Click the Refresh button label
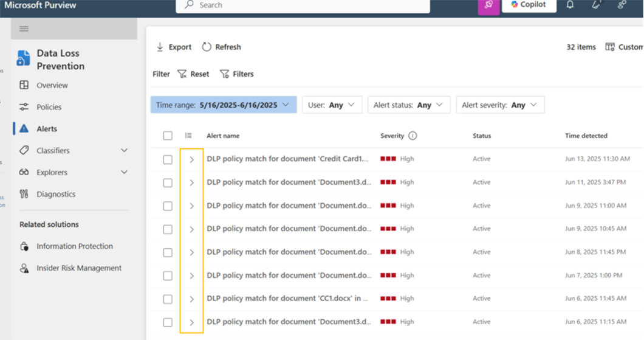Viewport: 644px width, 340px height. 228,47
